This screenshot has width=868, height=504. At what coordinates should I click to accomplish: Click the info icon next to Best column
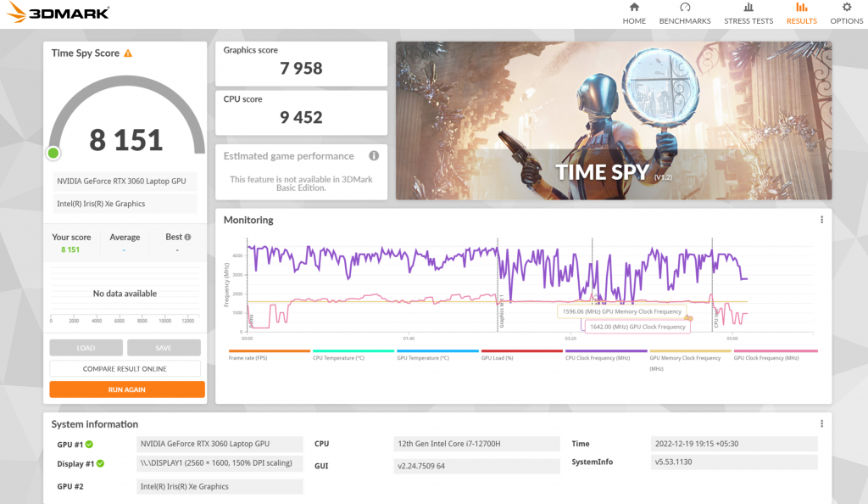pyautogui.click(x=187, y=237)
